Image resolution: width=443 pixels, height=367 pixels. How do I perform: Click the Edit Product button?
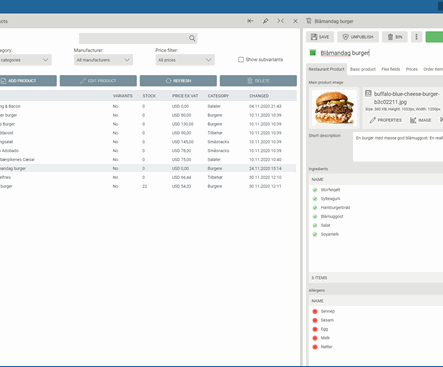click(98, 81)
